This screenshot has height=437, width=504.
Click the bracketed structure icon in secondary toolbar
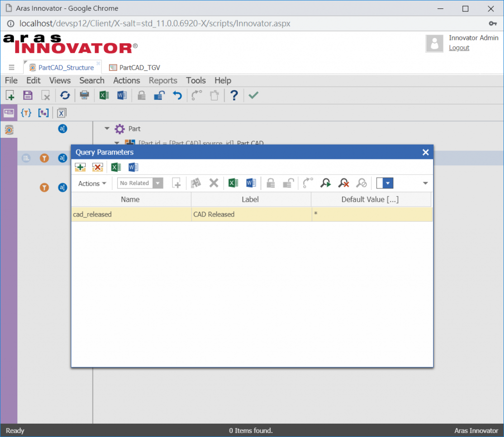pos(43,113)
